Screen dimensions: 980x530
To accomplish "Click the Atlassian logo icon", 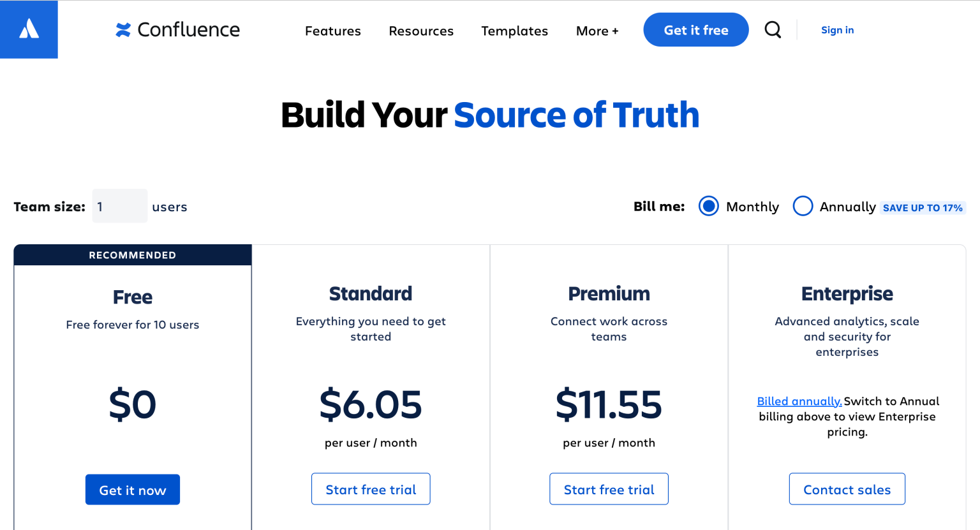I will pyautogui.click(x=29, y=29).
